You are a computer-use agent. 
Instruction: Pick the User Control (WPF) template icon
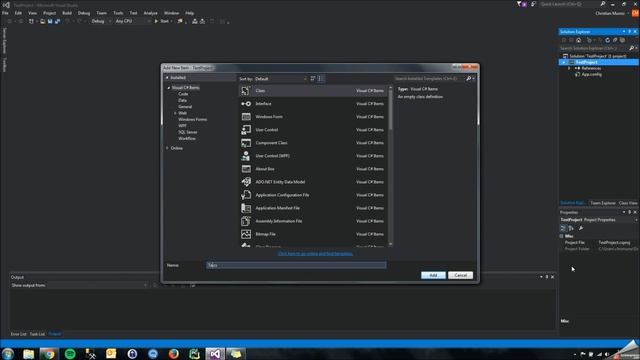[x=246, y=156]
